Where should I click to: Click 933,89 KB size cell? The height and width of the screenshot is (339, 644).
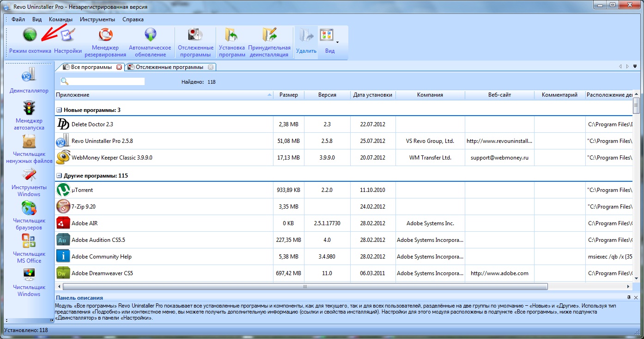coord(289,190)
